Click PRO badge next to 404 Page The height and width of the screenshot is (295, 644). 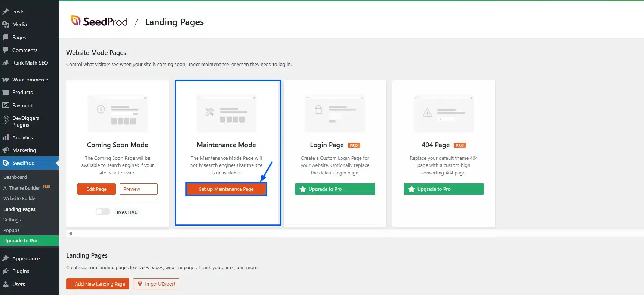tap(460, 145)
